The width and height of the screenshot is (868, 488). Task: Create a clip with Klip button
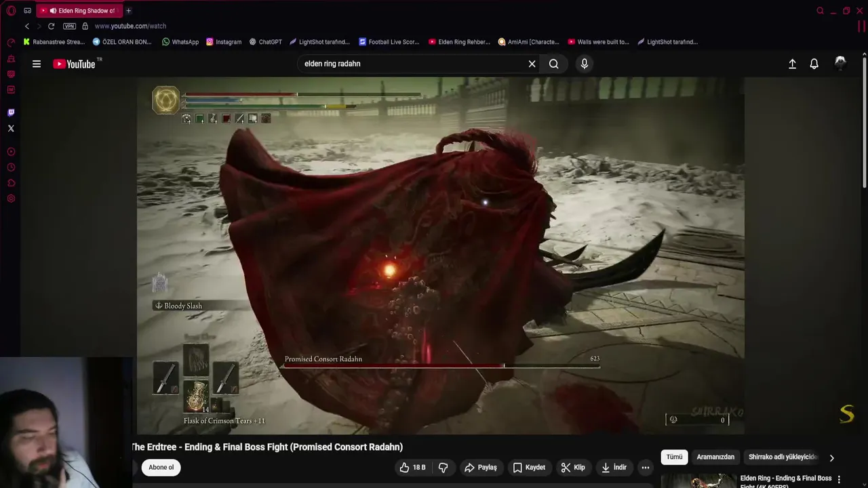pyautogui.click(x=573, y=467)
